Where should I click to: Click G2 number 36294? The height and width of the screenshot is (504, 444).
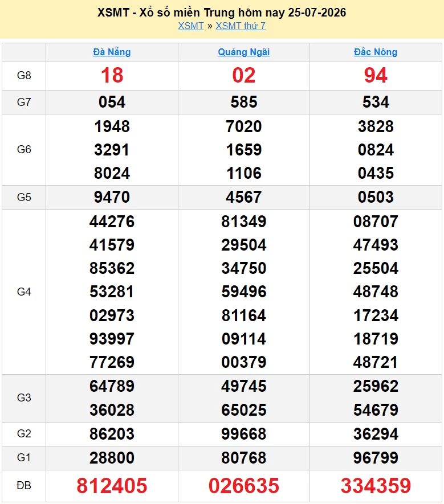pyautogui.click(x=376, y=434)
